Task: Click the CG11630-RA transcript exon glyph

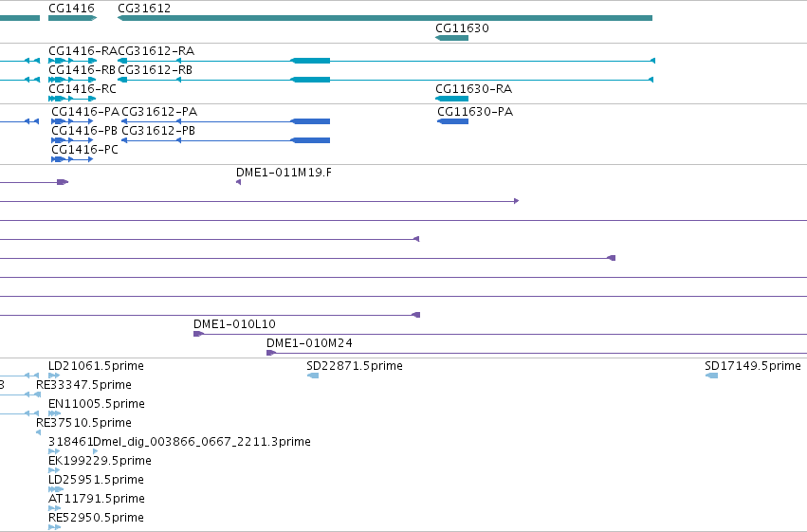Action: click(x=452, y=99)
